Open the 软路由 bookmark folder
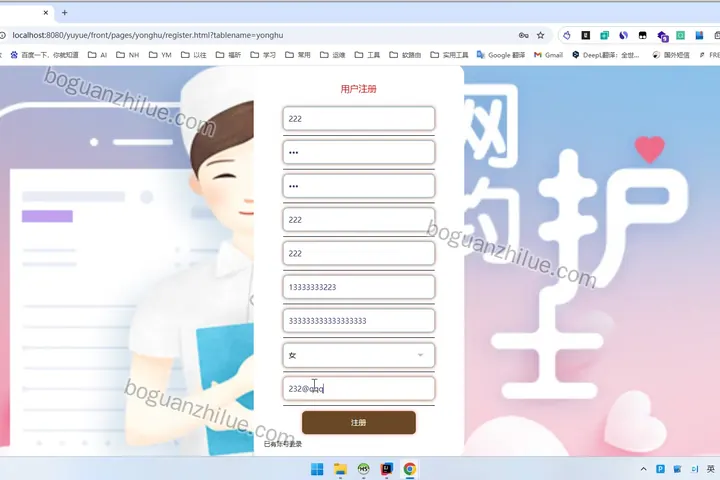 click(x=405, y=55)
